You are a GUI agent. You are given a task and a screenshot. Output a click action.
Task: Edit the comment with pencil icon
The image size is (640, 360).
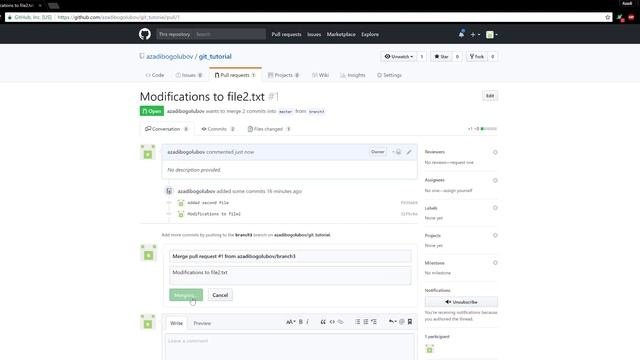click(409, 152)
